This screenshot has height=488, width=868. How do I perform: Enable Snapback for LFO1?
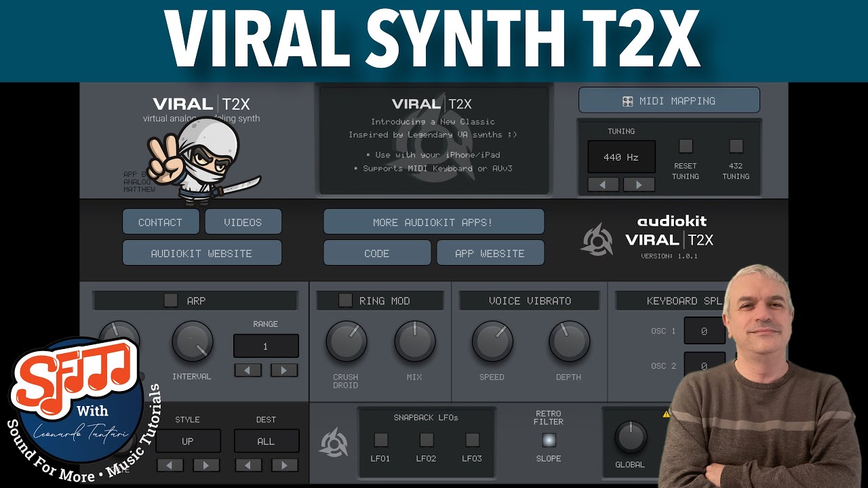click(x=381, y=439)
